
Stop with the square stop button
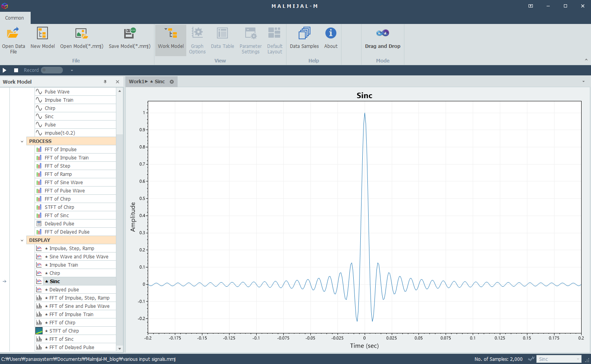point(16,70)
